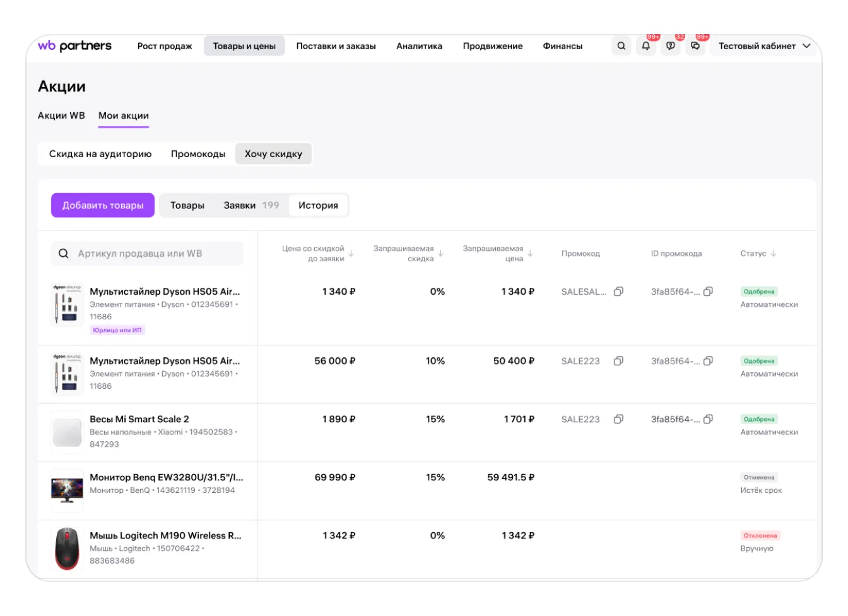Click the wb partners logo

(74, 45)
